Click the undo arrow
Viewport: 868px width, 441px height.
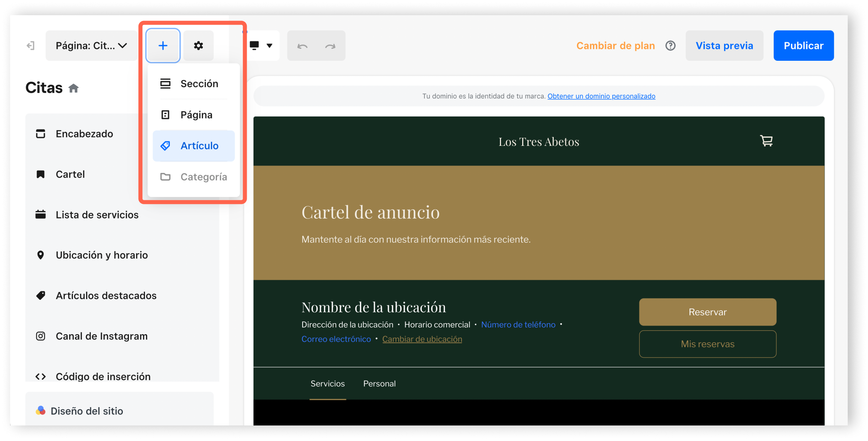302,46
